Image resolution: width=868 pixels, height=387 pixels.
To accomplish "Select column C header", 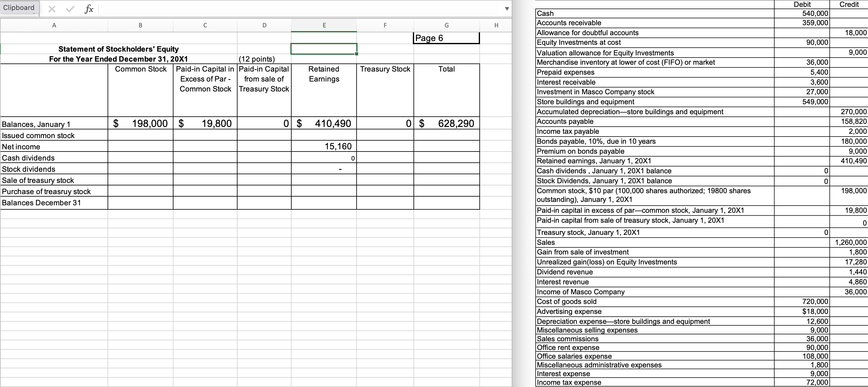I will pos(205,25).
